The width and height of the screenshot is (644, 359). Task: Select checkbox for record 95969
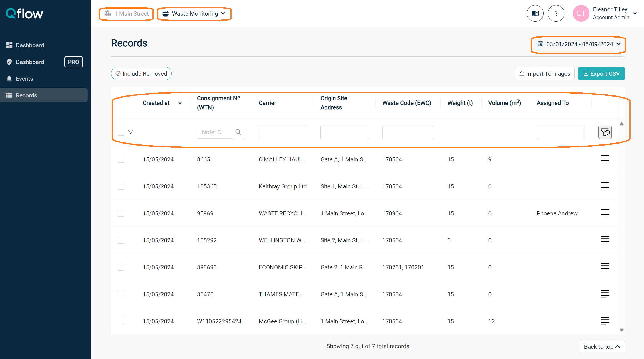tap(121, 213)
